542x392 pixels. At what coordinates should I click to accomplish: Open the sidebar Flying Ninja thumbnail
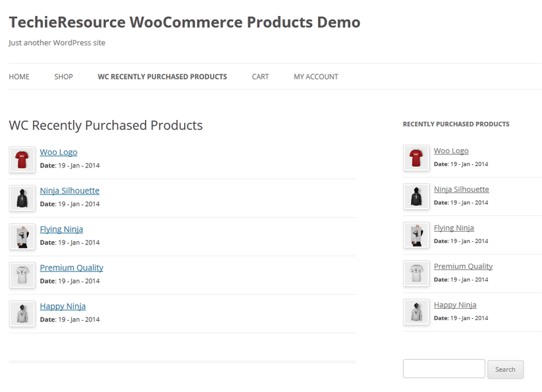(416, 235)
